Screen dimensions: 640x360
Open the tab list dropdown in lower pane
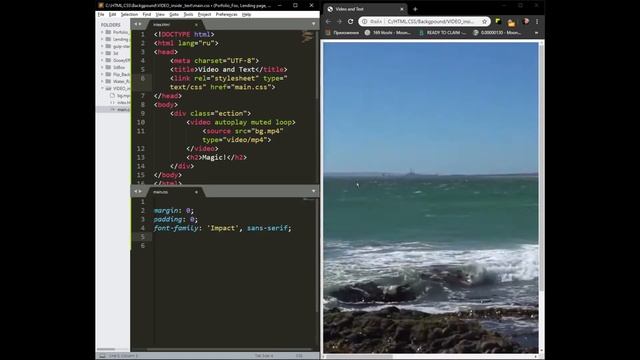coord(313,191)
